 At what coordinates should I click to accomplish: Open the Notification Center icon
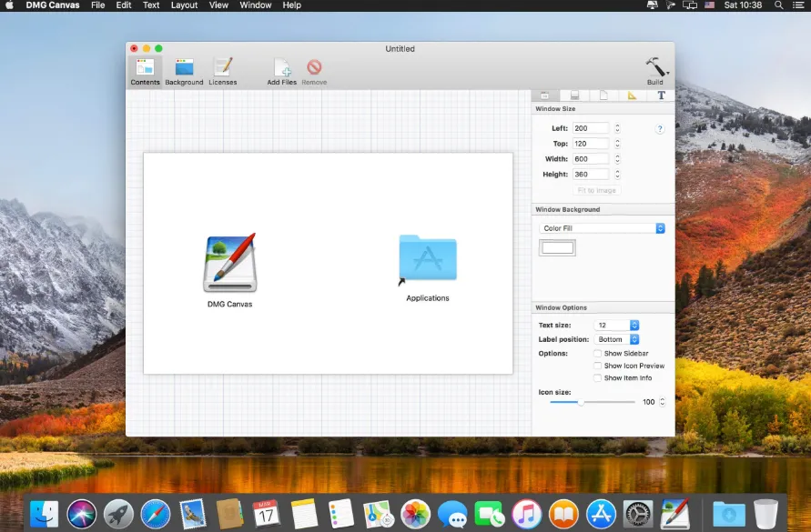click(x=797, y=5)
